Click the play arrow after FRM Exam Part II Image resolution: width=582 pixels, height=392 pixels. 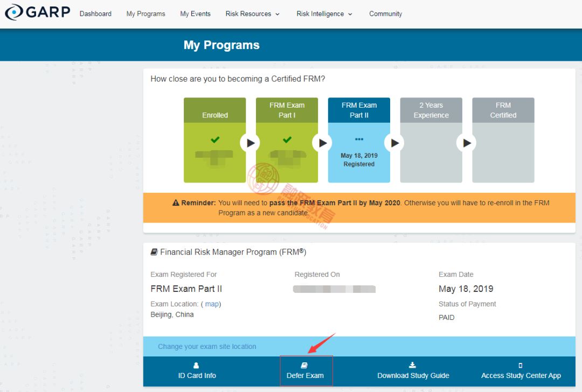[394, 143]
